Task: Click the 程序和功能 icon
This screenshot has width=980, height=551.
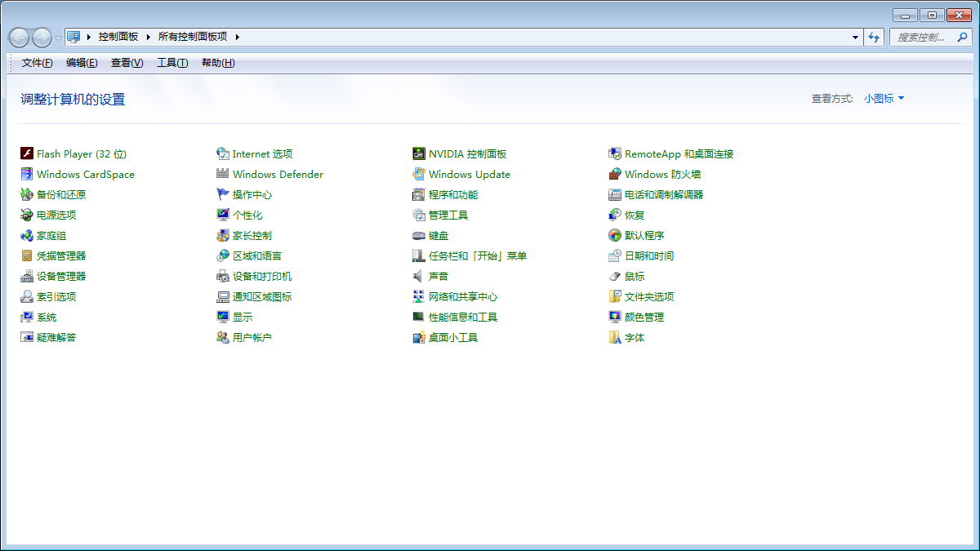Action: click(419, 194)
